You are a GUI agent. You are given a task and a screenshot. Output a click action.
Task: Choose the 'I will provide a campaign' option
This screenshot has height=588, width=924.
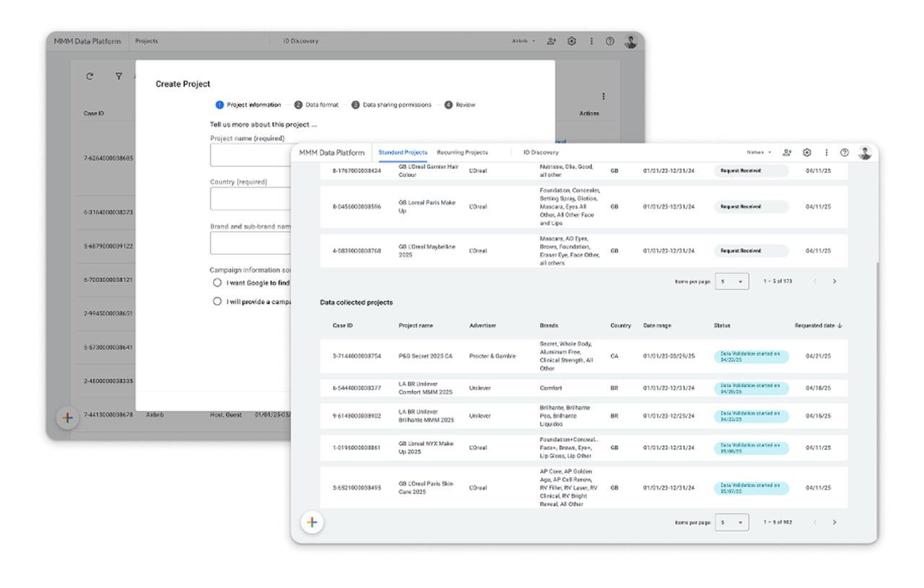point(217,301)
